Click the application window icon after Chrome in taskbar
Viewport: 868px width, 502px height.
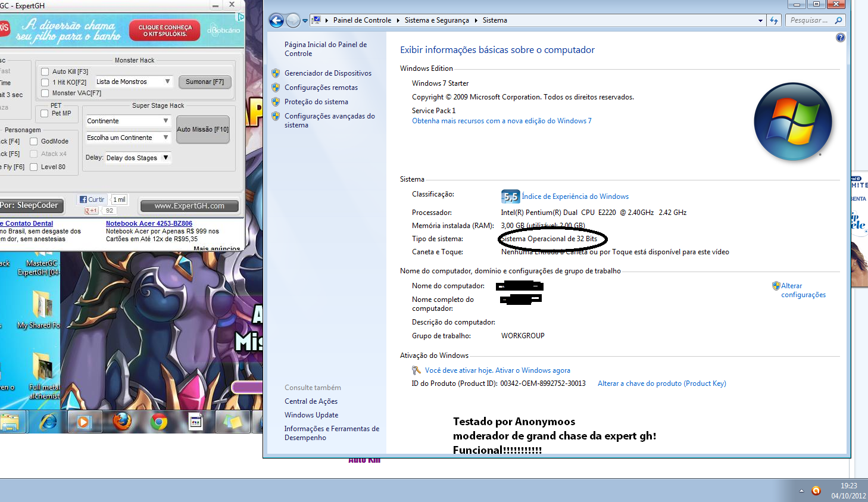tap(196, 422)
